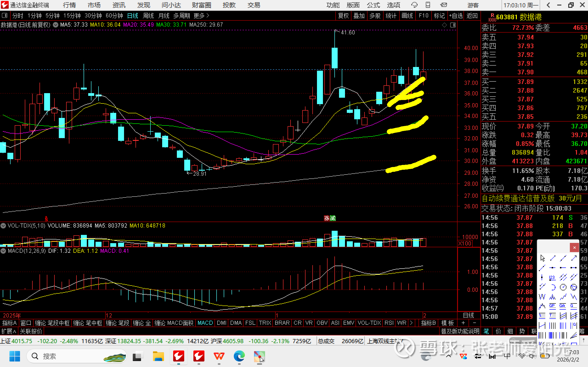This screenshot has width=588, height=367.
Task: Close the floating drawing tools palette
Action: [x=574, y=247]
